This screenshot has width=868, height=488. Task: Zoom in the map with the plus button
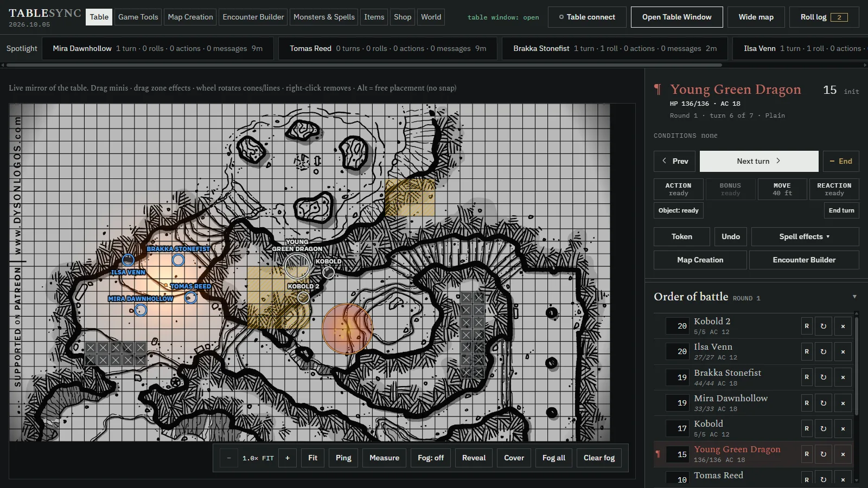(x=288, y=458)
